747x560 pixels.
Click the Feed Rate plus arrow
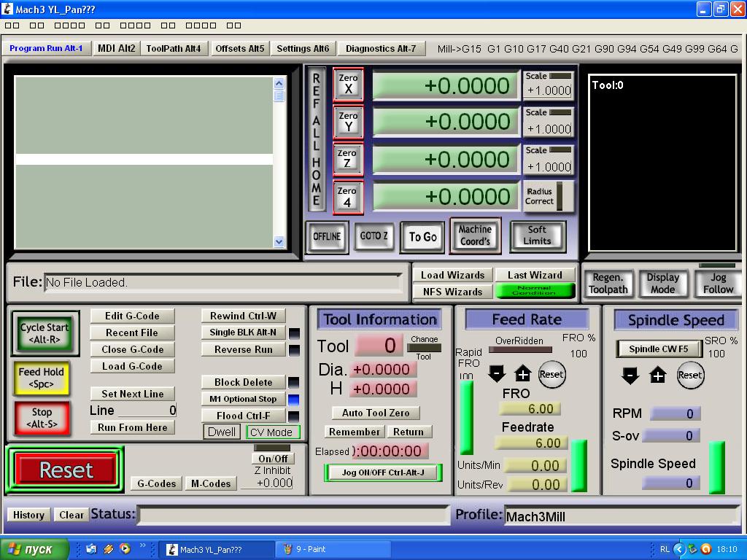522,374
